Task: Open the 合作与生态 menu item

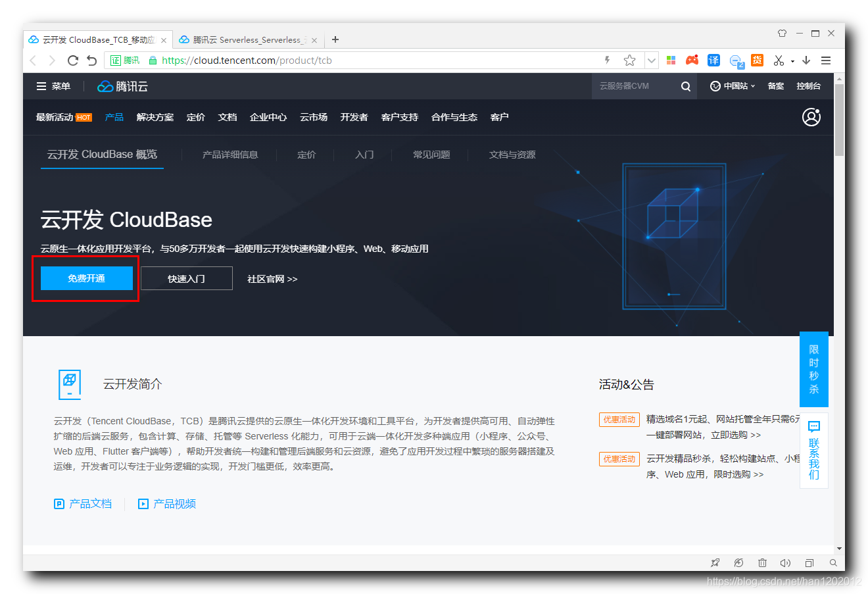Action: click(454, 117)
